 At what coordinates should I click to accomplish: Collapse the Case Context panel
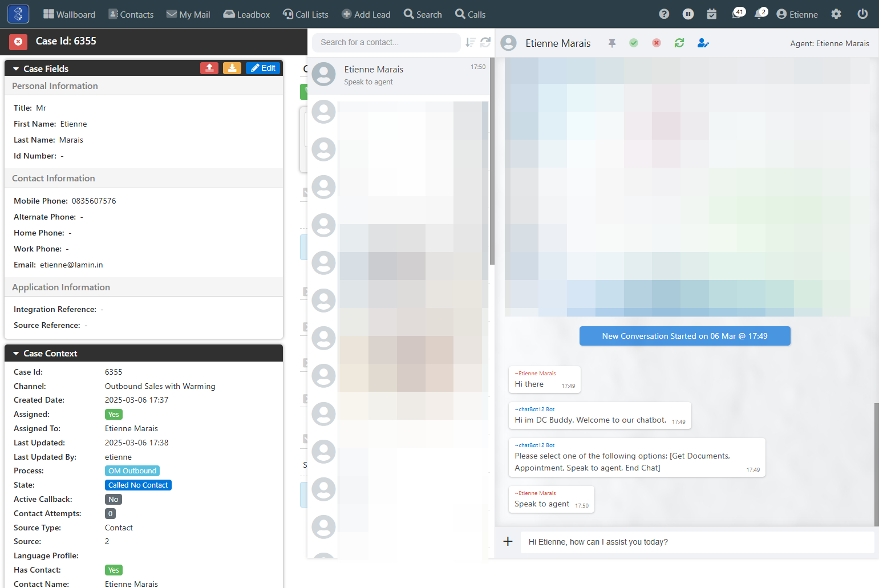[x=16, y=354]
